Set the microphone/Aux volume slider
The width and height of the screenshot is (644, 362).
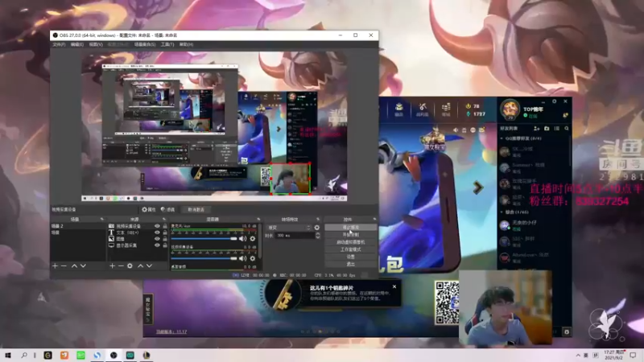tap(204, 238)
